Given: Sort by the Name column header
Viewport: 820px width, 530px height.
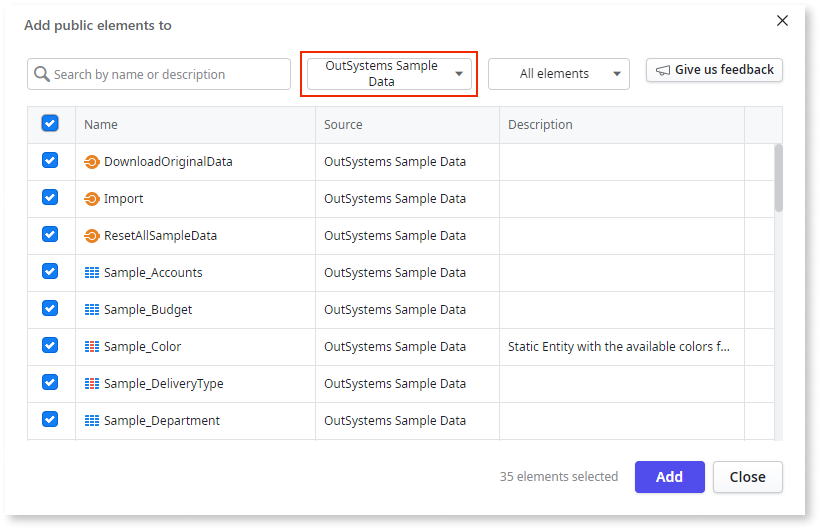Looking at the screenshot, I should pos(101,125).
